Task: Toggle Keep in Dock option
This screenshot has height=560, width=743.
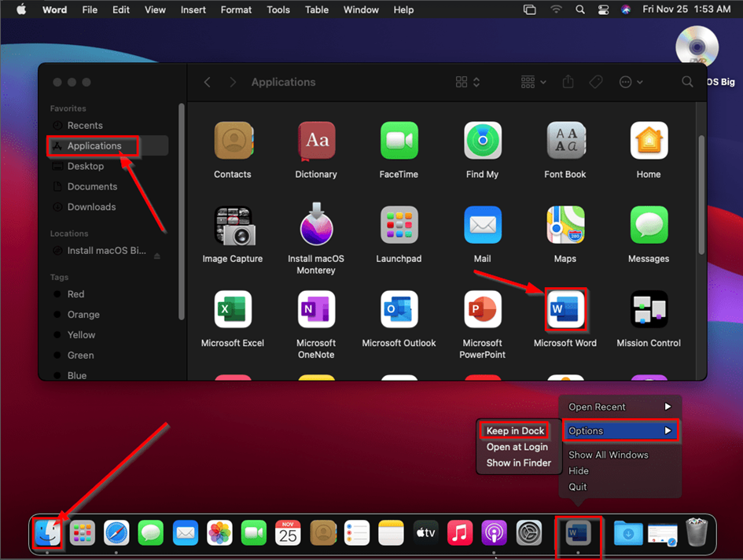Action: pos(515,431)
